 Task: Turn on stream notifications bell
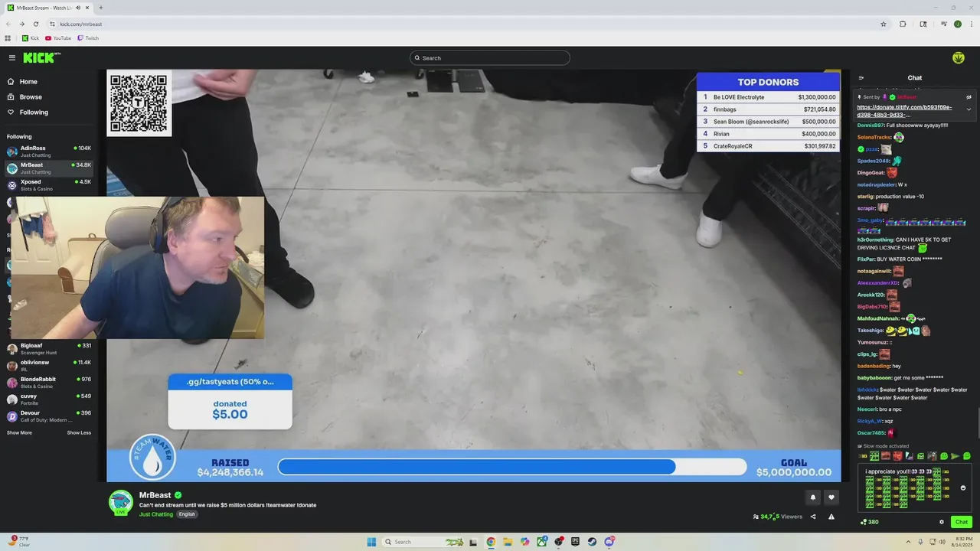(x=813, y=497)
